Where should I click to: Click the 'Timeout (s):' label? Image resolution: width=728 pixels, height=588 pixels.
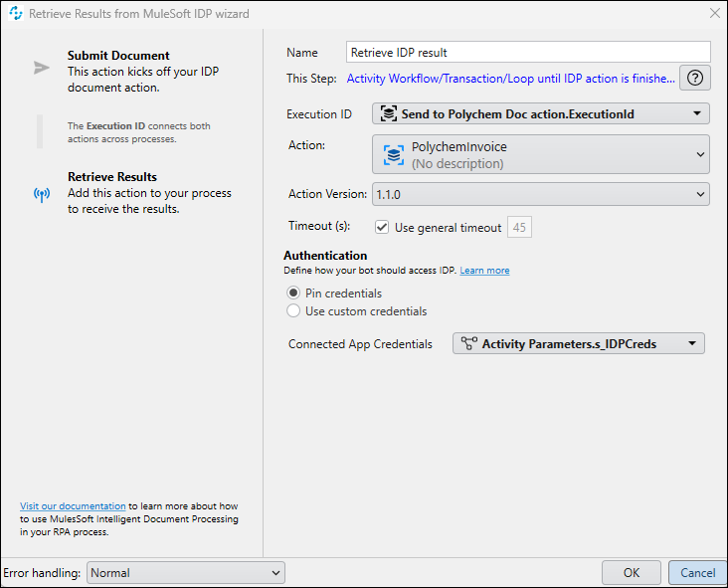click(319, 226)
